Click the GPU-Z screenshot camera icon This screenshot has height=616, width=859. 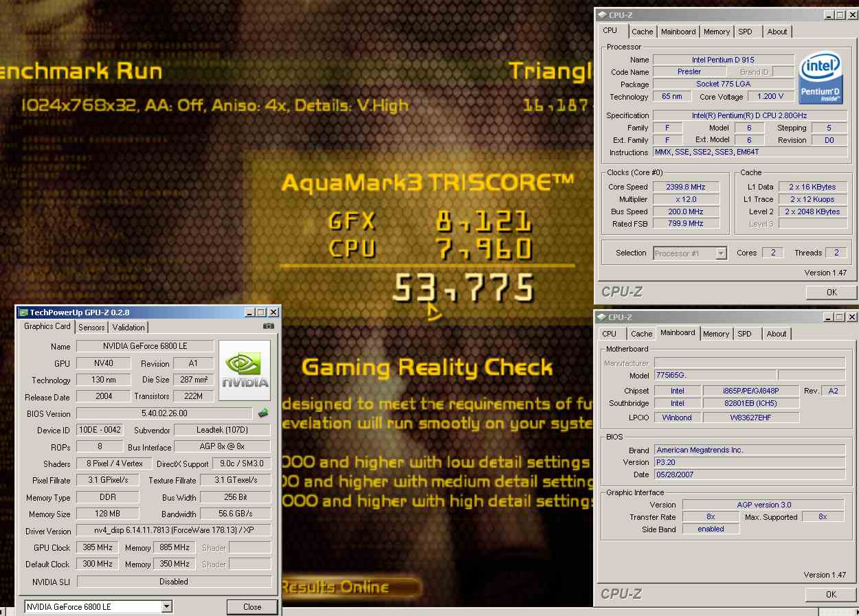pyautogui.click(x=268, y=327)
